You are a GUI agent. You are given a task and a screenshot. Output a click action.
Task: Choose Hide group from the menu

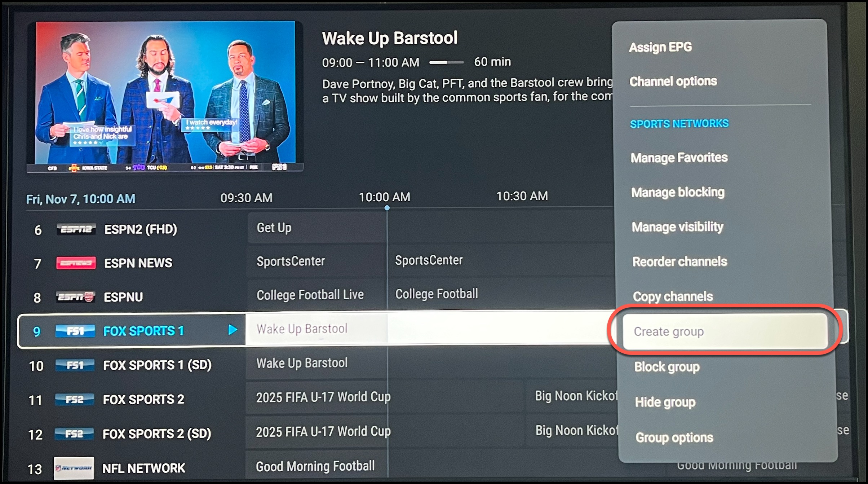(x=665, y=402)
